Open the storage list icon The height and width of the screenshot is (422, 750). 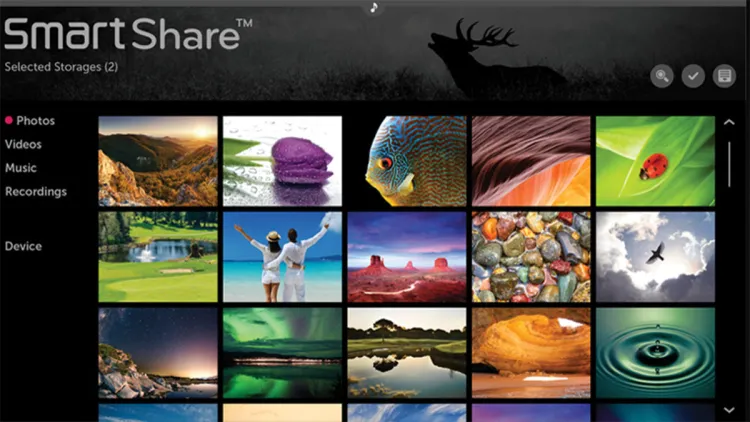[724, 75]
